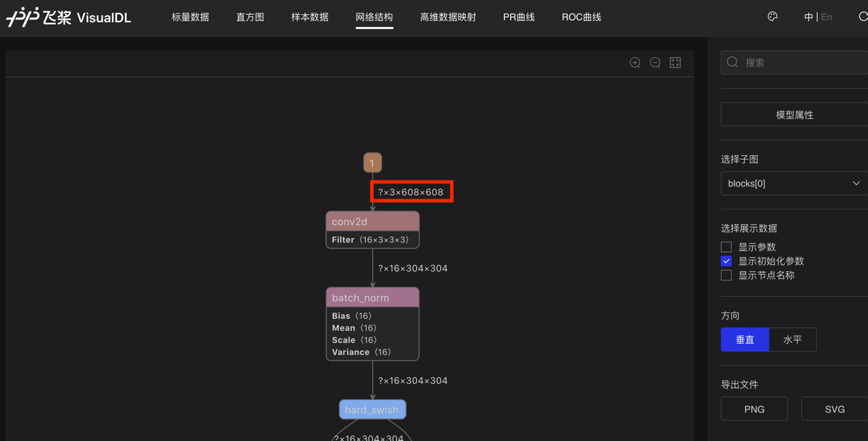Open the PR曲线 tab
This screenshot has width=868, height=441.
(x=518, y=17)
